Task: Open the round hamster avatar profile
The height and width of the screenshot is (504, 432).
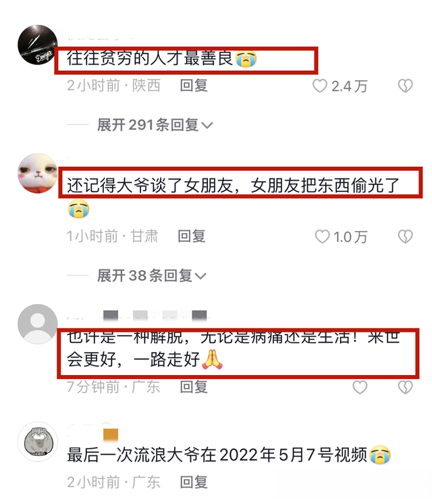Action: click(38, 442)
